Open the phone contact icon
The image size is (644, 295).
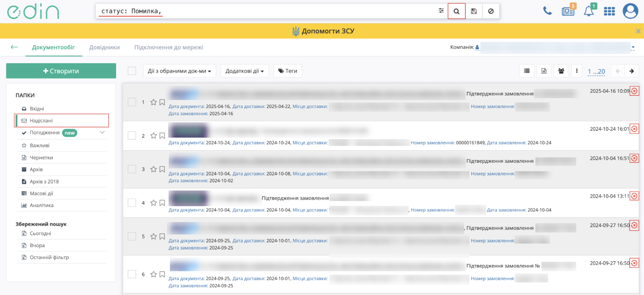(547, 11)
